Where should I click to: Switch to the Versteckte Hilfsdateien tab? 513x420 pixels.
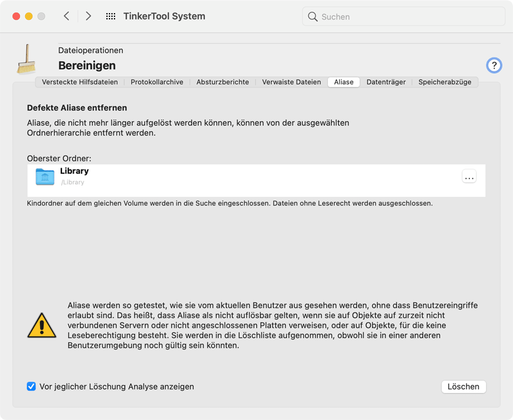pos(80,82)
